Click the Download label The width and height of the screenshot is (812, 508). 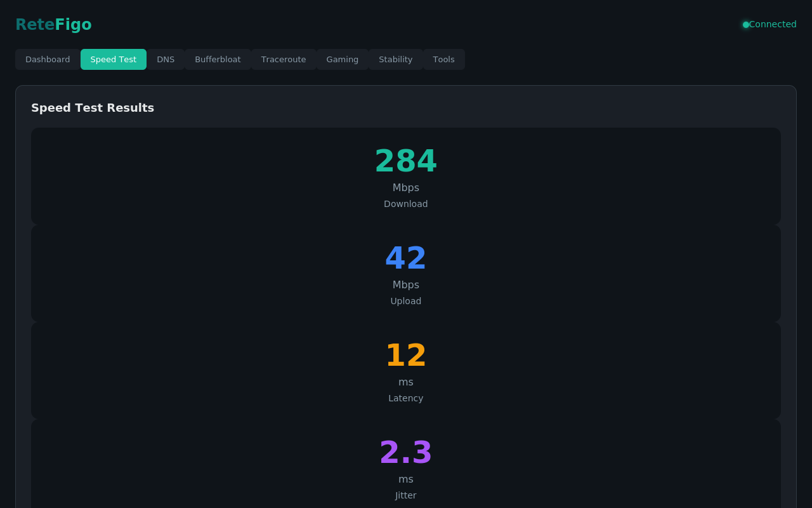tap(406, 204)
